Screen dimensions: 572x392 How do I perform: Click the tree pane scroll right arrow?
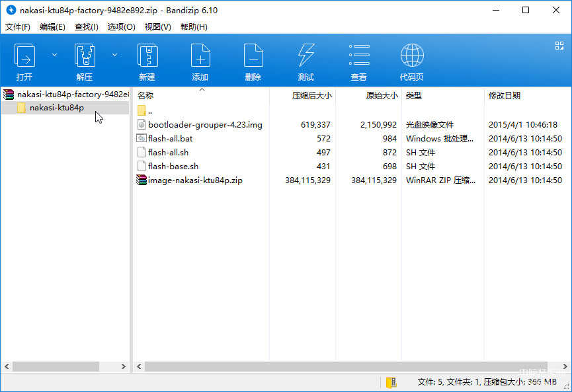point(123,366)
